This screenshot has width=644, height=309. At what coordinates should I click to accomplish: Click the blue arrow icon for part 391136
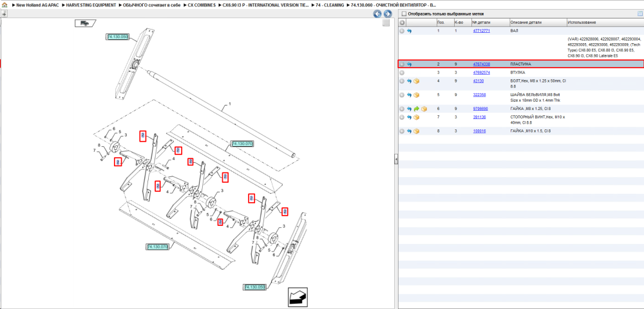click(x=409, y=117)
